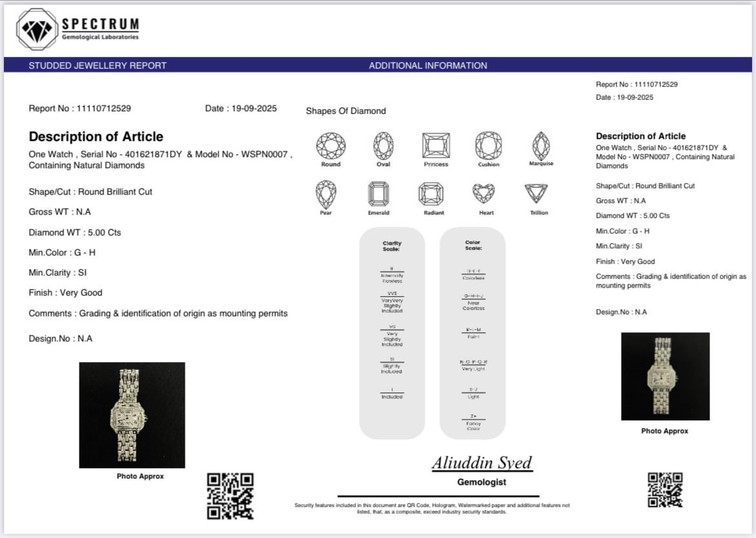Select the Oval diamond shape icon
The image size is (756, 538).
tap(383, 145)
